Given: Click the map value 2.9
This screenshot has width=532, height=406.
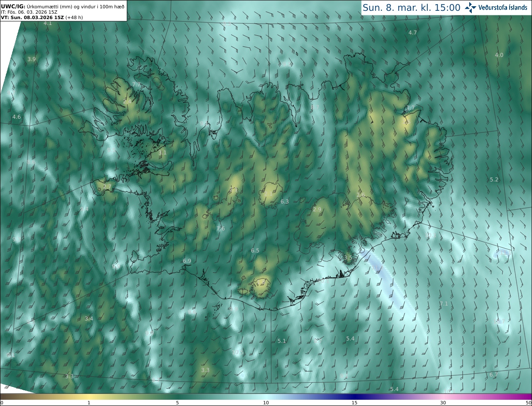Looking at the screenshot, I should pyautogui.click(x=317, y=210).
